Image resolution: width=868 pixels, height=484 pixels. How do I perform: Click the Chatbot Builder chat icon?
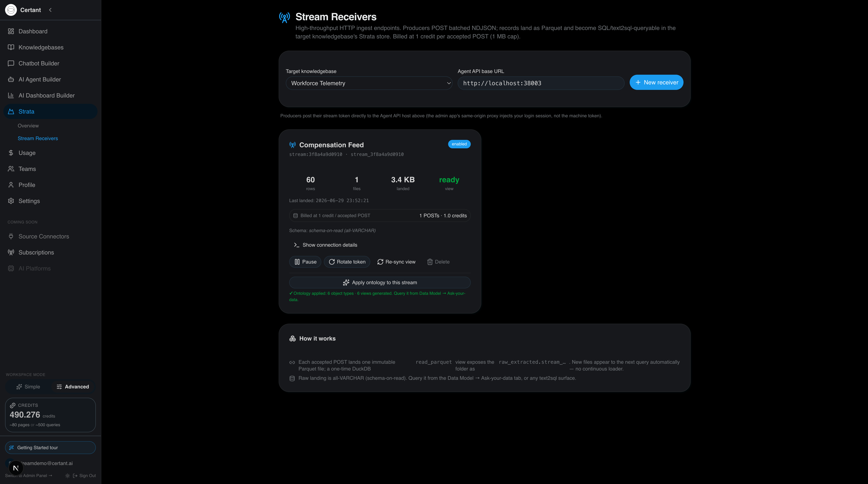pyautogui.click(x=11, y=63)
